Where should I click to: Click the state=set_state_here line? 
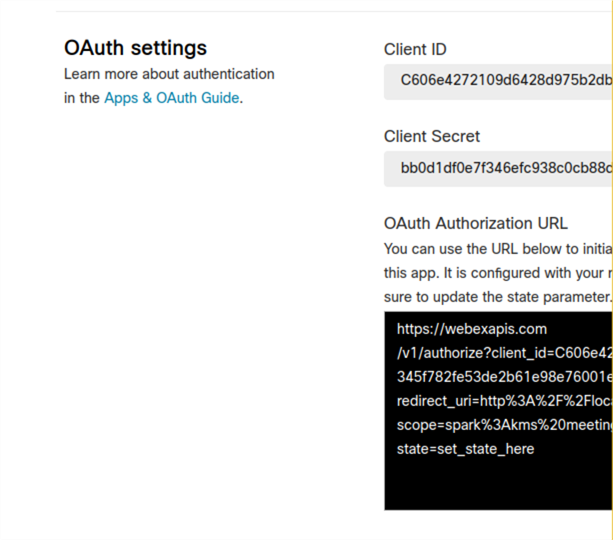[465, 449]
